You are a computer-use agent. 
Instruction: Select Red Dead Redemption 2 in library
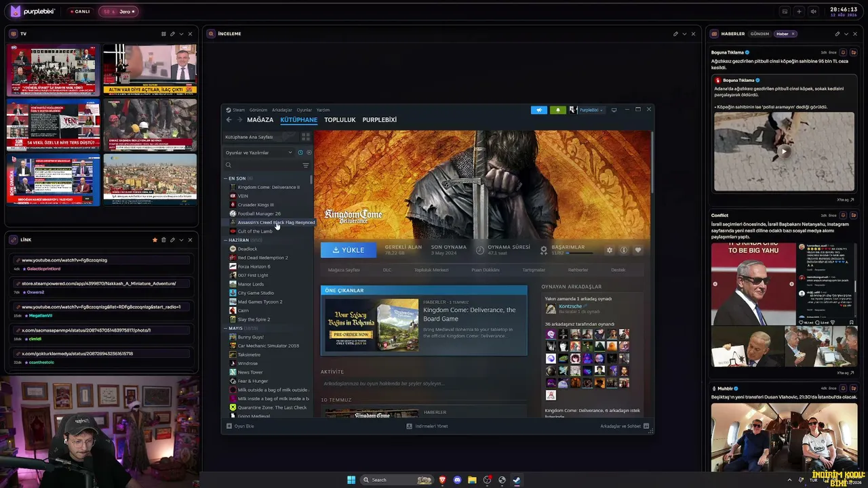263,258
